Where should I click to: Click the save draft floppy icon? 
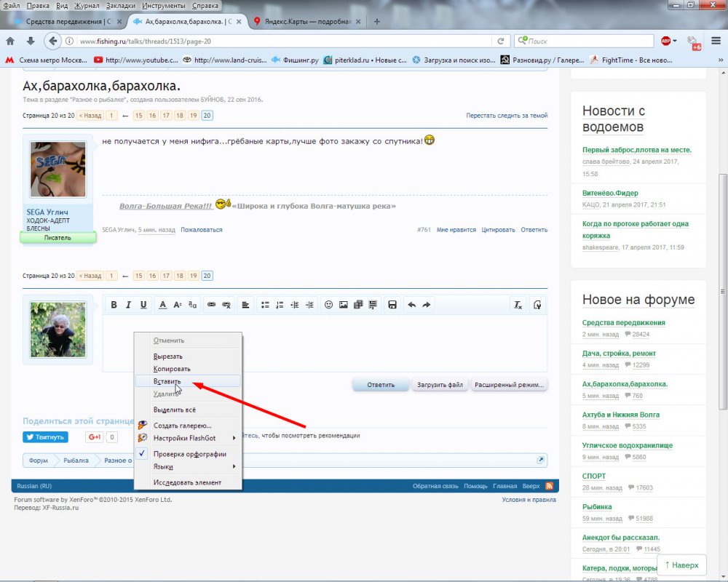[x=392, y=305]
